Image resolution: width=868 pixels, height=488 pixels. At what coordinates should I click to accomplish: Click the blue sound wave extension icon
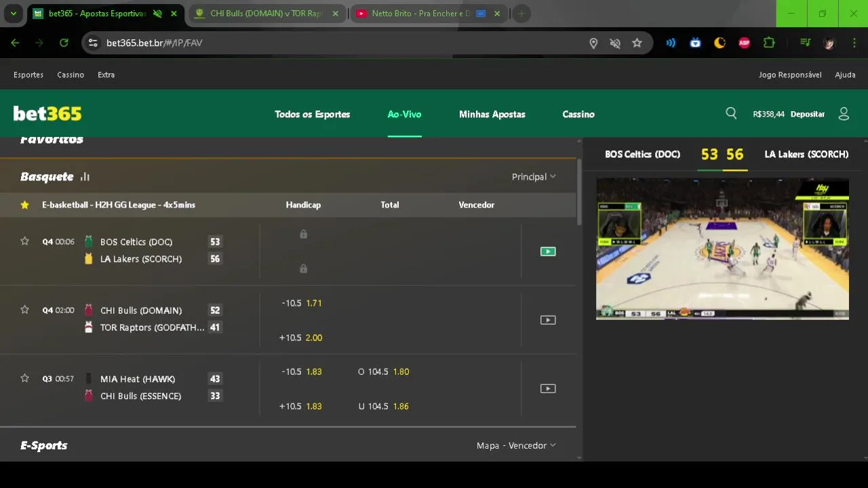pyautogui.click(x=671, y=43)
